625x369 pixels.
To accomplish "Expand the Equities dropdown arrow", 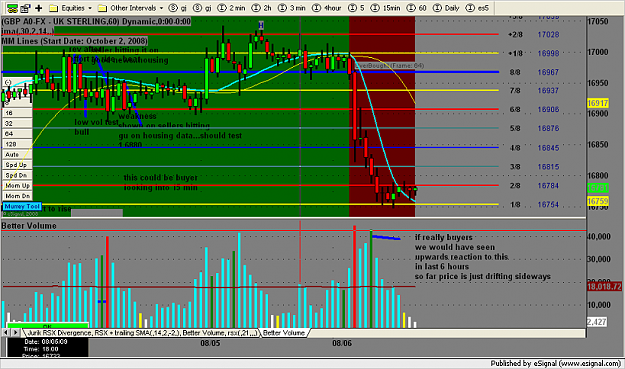I will pos(90,8).
